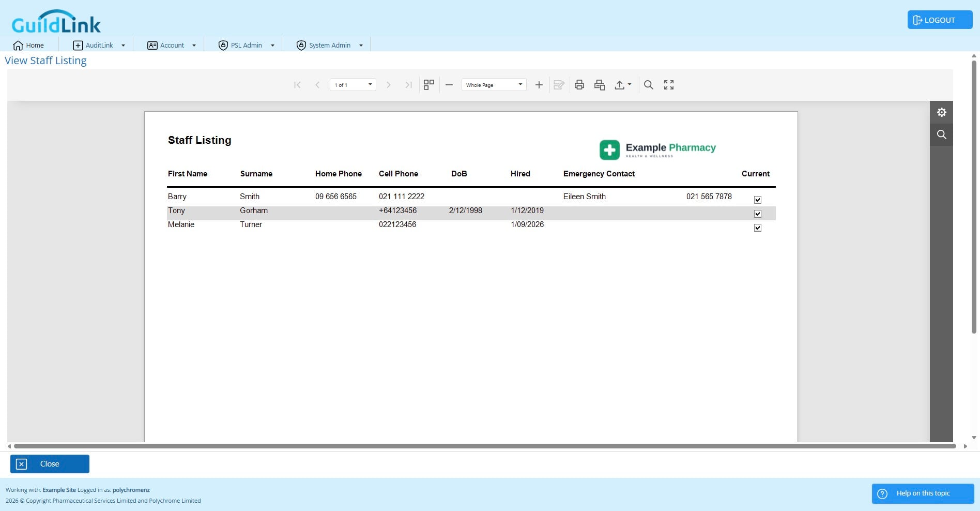Zoom out using minus icon
Image resolution: width=980 pixels, height=511 pixels.
click(449, 85)
